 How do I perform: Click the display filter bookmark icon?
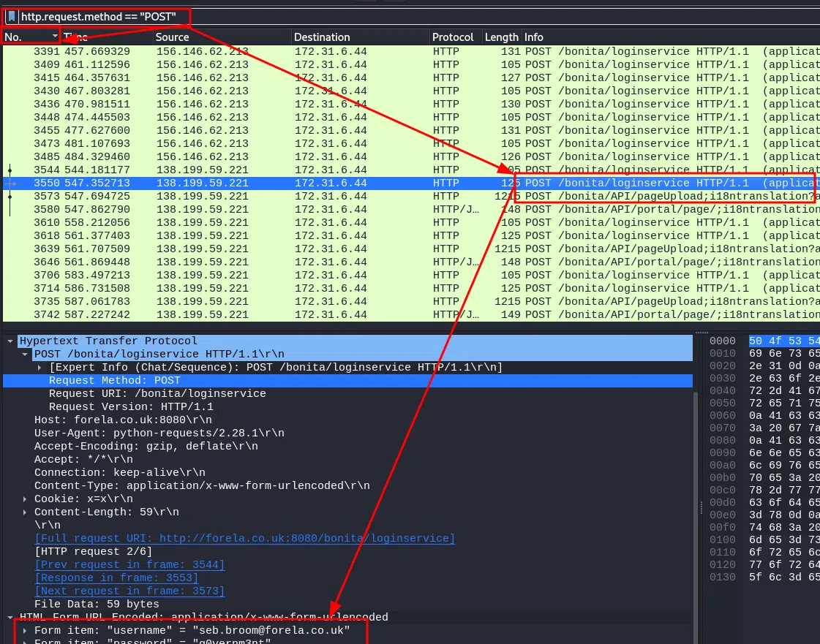click(x=12, y=17)
